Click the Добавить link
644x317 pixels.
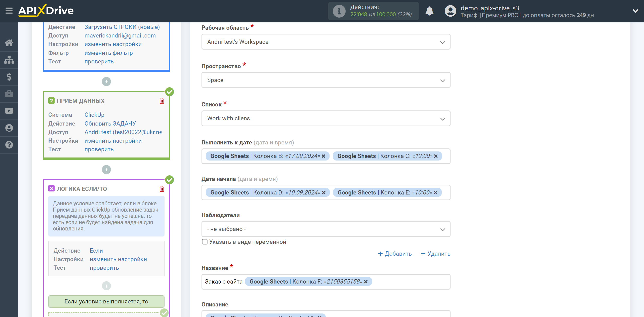395,254
